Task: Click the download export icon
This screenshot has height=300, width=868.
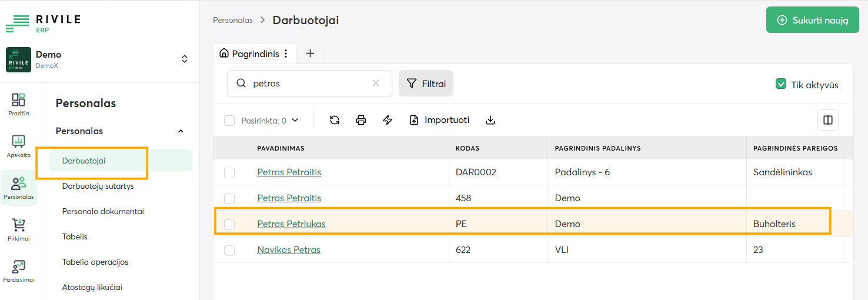Action: [490, 120]
